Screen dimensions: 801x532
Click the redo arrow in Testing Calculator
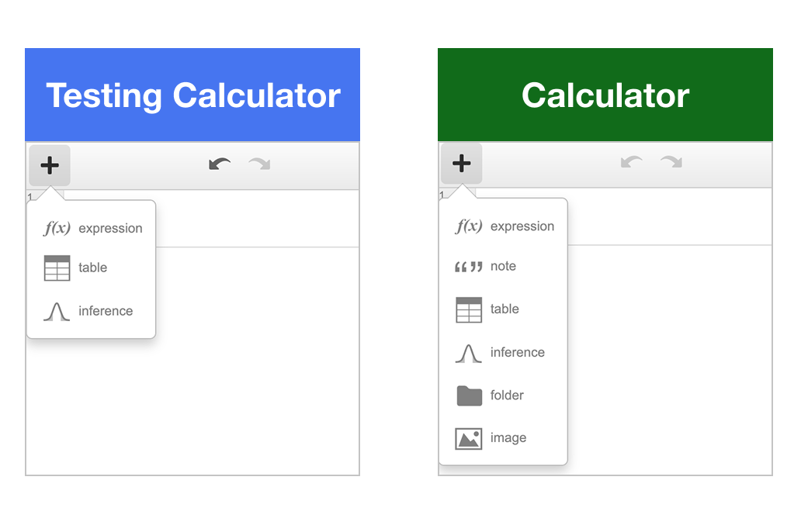coord(258,164)
